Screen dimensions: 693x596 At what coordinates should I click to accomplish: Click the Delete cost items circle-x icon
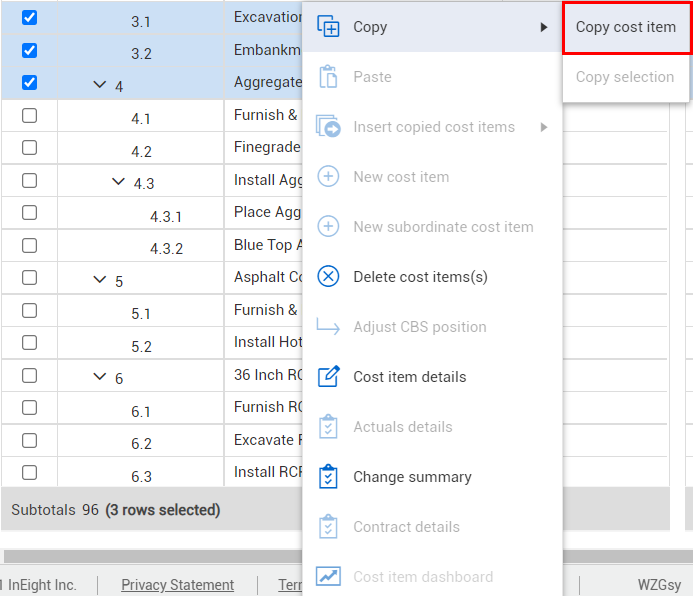(x=328, y=277)
